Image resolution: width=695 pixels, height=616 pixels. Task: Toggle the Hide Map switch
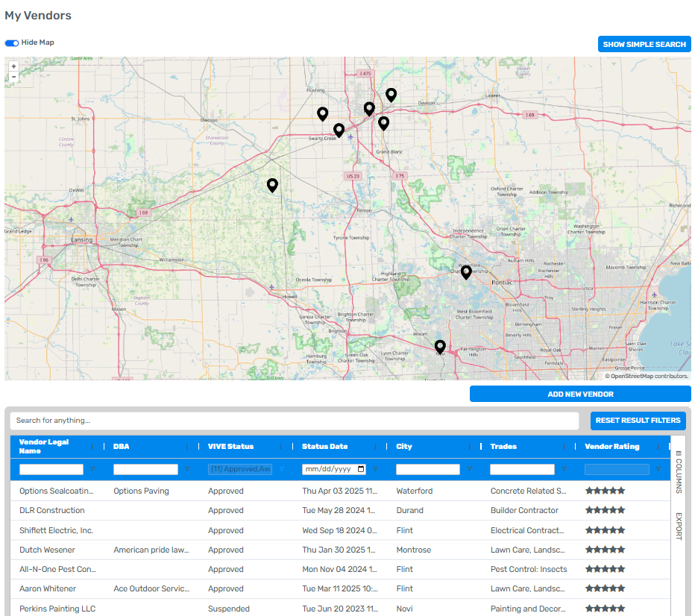[12, 43]
